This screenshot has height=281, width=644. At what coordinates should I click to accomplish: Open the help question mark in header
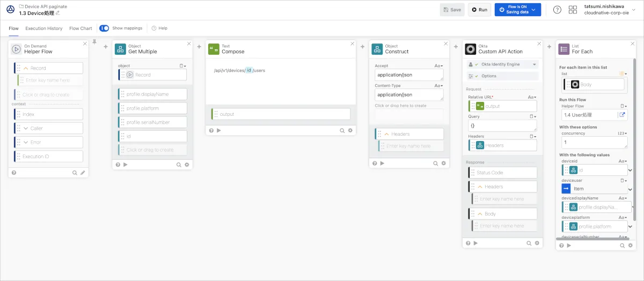click(557, 10)
